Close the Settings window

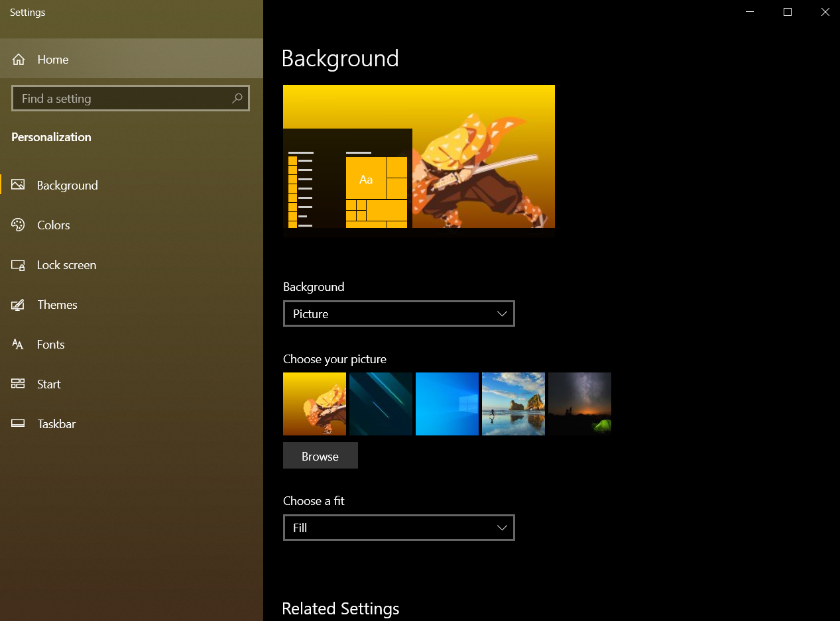pos(825,12)
